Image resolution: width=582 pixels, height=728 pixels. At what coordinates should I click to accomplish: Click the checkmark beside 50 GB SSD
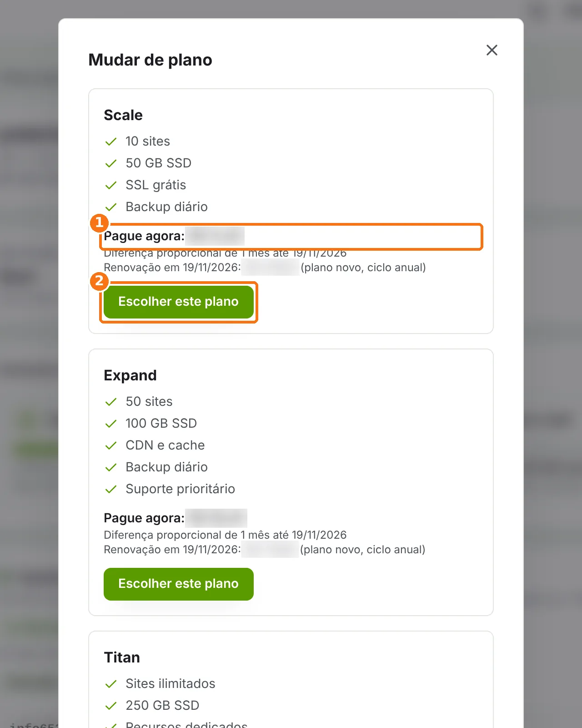click(x=111, y=163)
